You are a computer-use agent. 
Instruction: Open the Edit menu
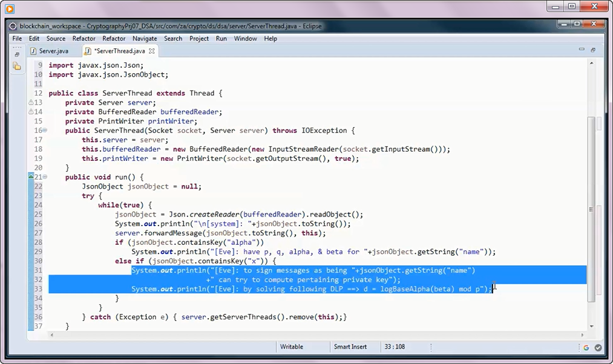(x=34, y=38)
